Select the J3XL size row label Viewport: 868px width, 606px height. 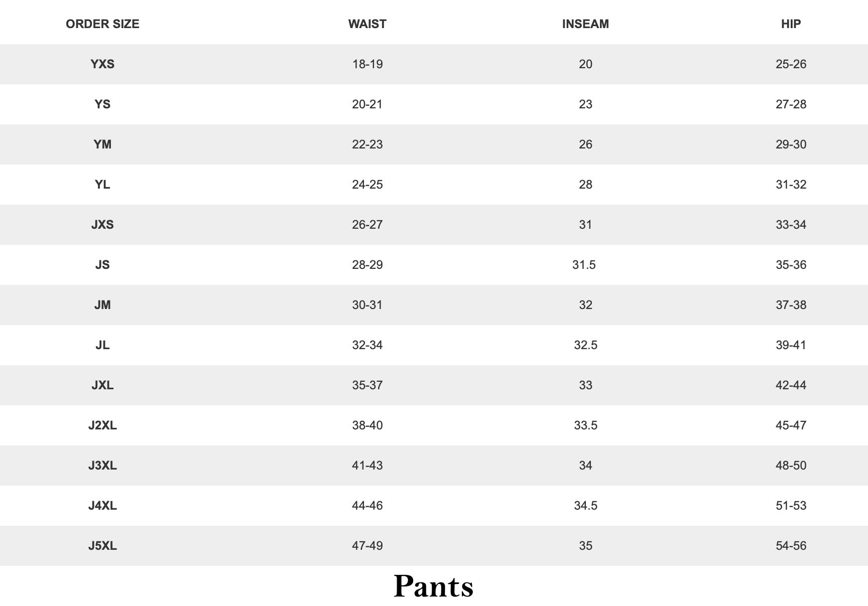pyautogui.click(x=102, y=466)
